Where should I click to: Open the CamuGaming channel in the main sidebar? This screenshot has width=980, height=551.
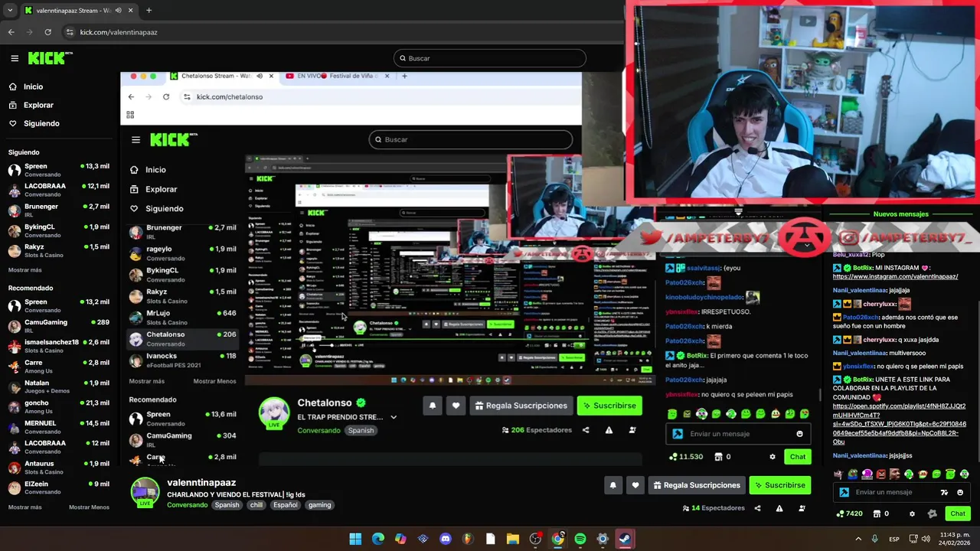58,326
